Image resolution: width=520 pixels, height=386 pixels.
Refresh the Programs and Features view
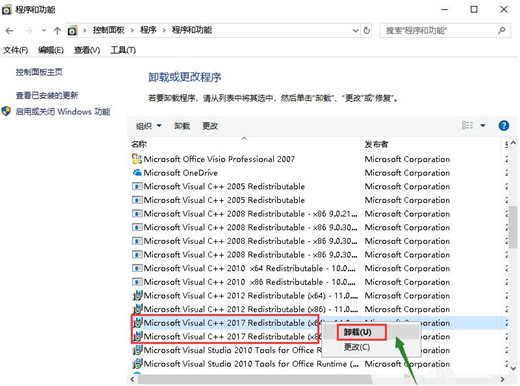367,30
